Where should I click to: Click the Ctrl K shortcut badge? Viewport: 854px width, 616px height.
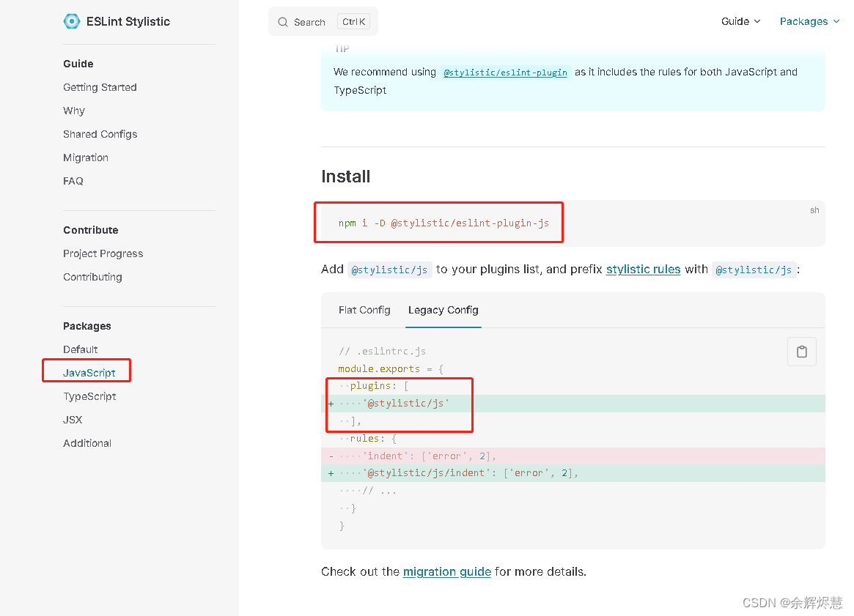click(353, 22)
